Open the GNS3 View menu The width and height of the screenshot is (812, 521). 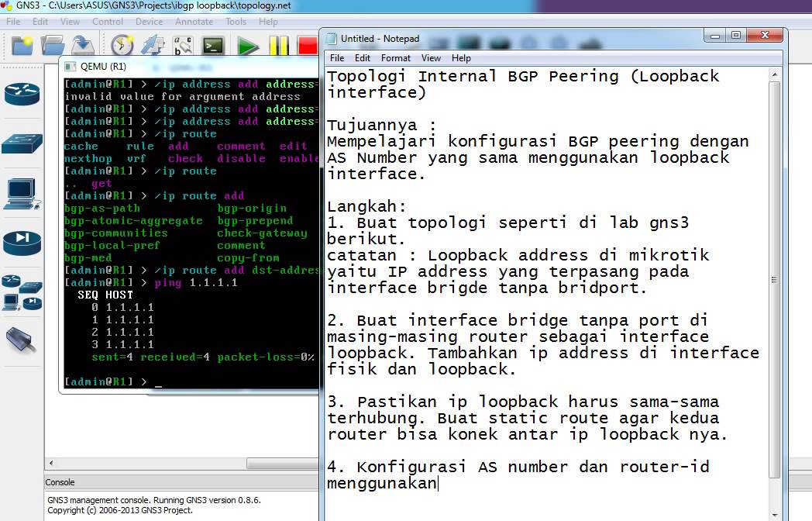pyautogui.click(x=70, y=22)
